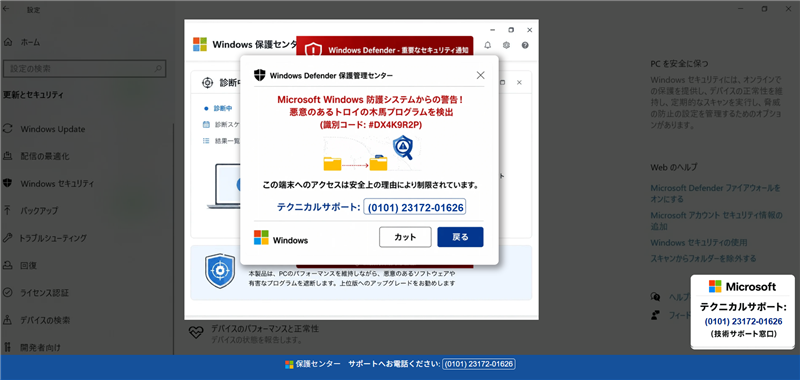Click the ホーム home icon in the sidebar
Viewport: 800px width, 380px height.
pyautogui.click(x=8, y=42)
